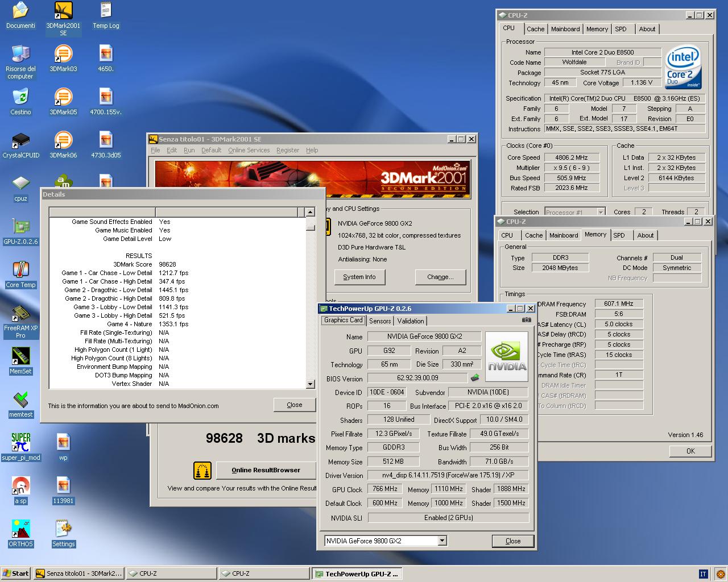Click Details list scrollbar down arrow
Image resolution: width=728 pixels, height=582 pixels.
point(310,384)
